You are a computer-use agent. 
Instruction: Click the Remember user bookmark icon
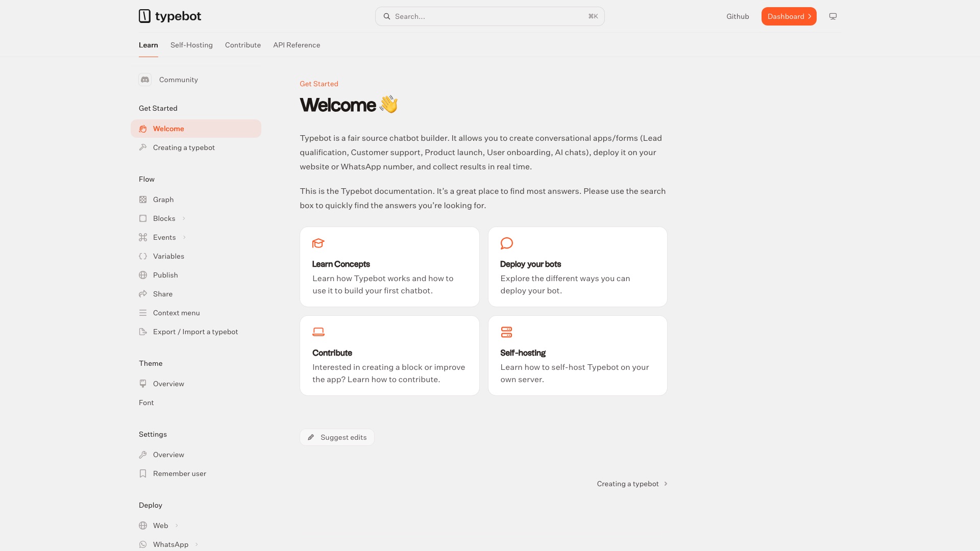click(143, 473)
